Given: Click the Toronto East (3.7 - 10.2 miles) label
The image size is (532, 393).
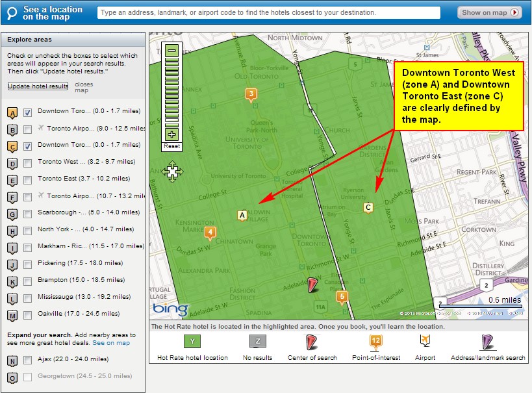Looking at the screenshot, I should tap(84, 179).
